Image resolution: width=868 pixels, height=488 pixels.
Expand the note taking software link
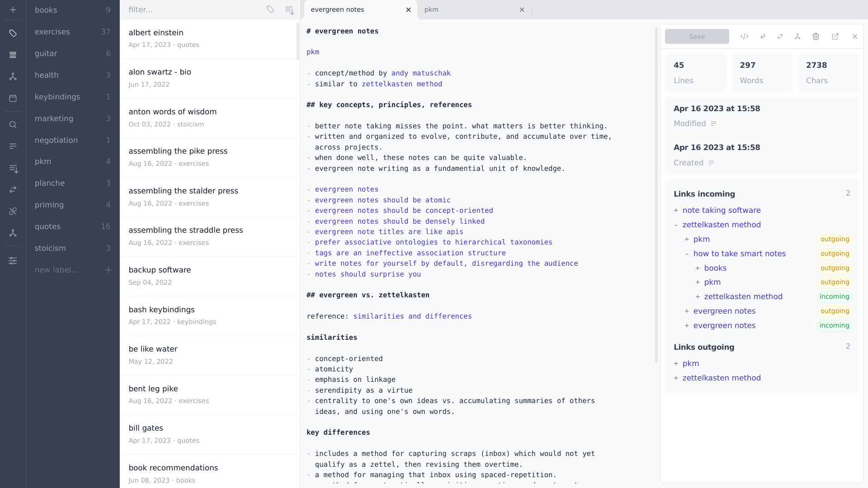[676, 211]
